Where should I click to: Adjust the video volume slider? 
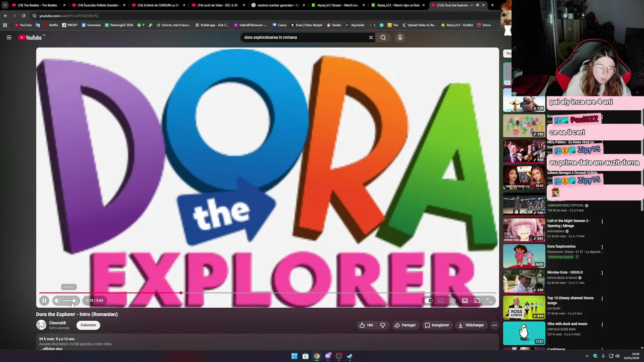(69, 301)
